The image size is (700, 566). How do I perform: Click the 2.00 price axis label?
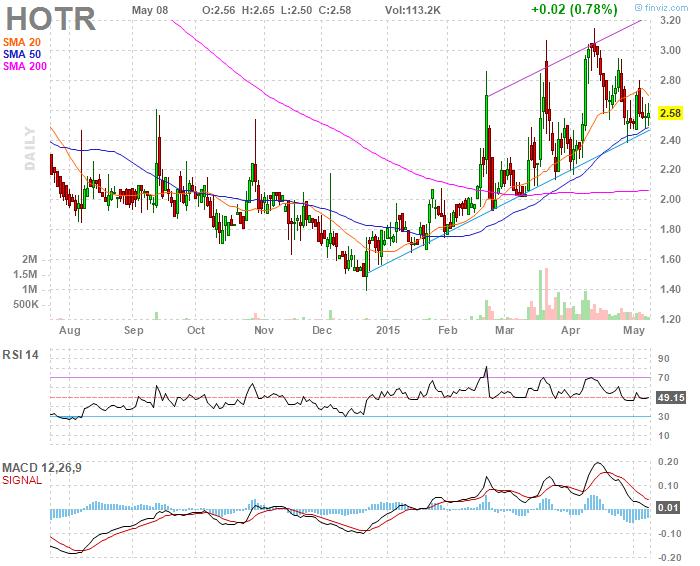[671, 200]
